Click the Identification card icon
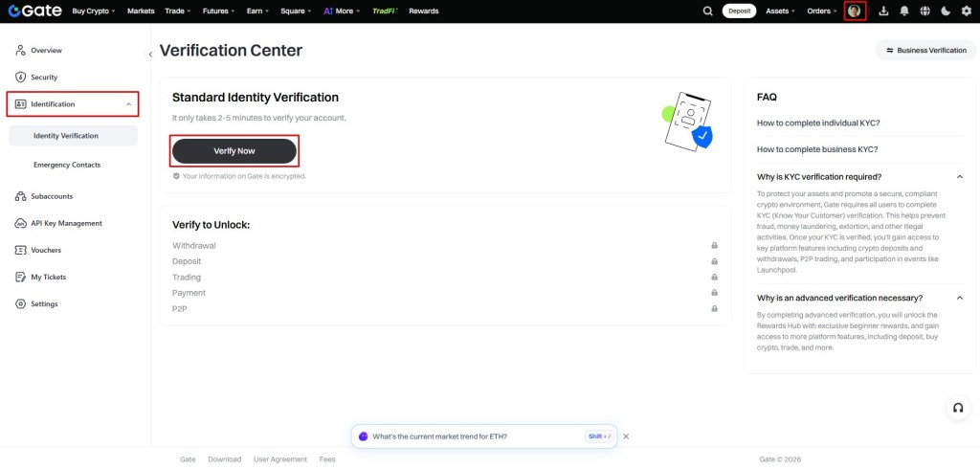 coord(20,103)
